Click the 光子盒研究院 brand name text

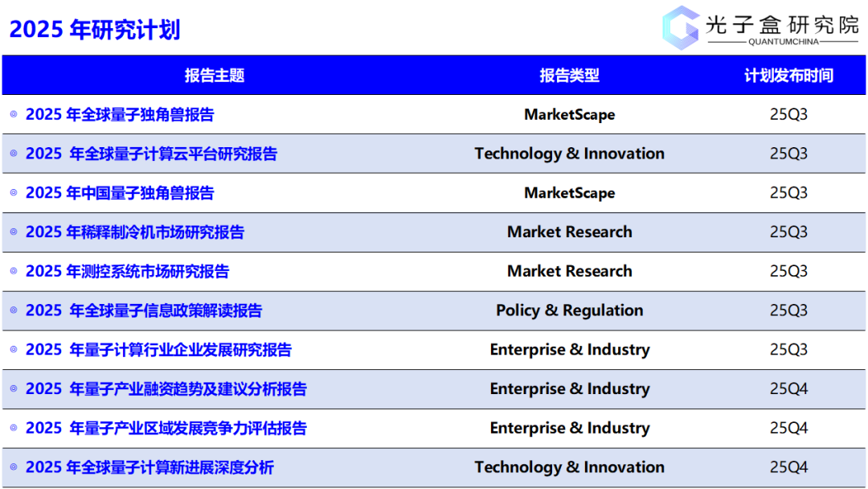(782, 25)
